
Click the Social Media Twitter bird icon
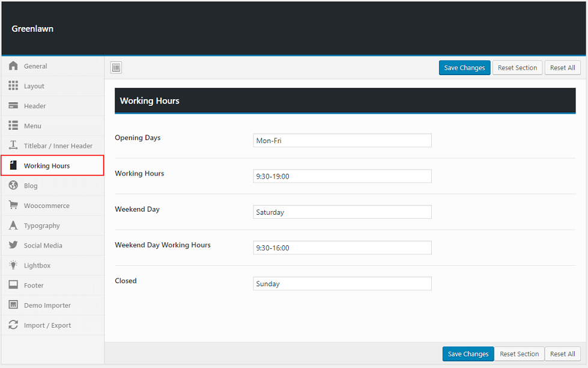13,245
